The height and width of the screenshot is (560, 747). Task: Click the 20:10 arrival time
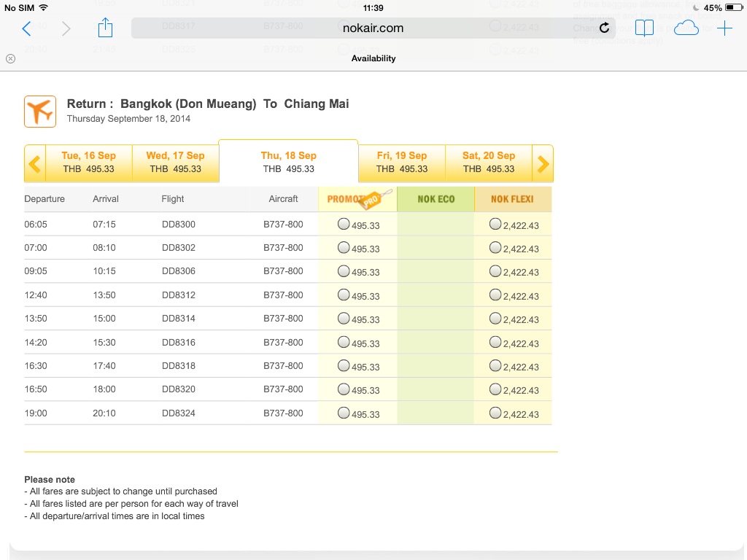point(104,413)
